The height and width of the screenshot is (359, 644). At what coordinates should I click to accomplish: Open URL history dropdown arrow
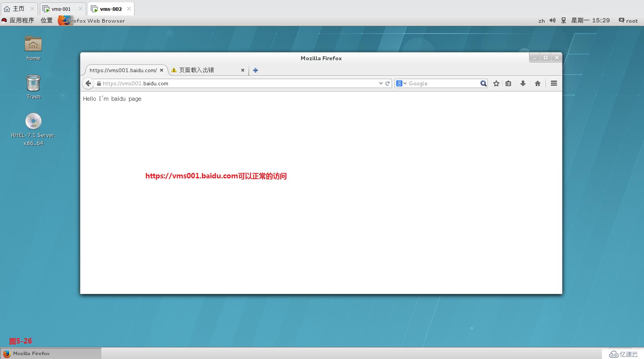tap(381, 83)
